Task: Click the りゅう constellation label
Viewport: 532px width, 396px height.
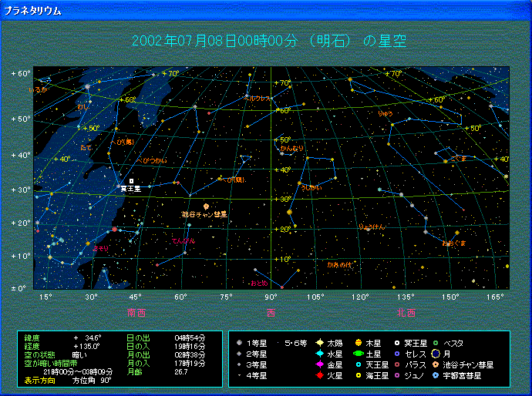Action: tap(385, 114)
